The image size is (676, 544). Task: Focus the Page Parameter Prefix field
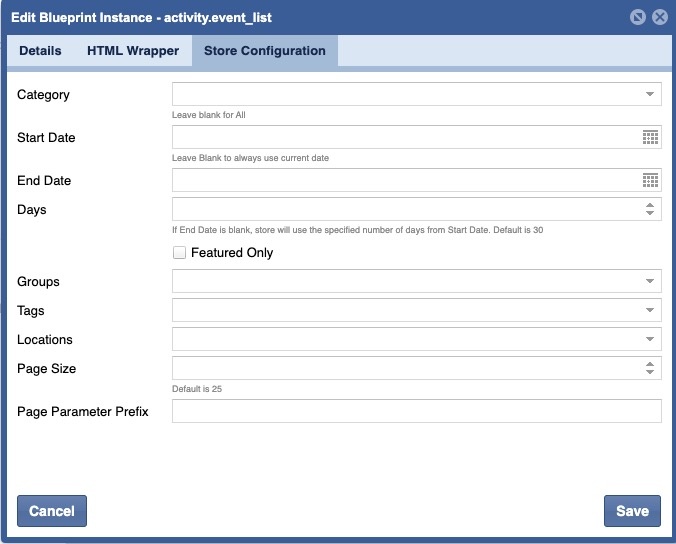[x=416, y=411]
